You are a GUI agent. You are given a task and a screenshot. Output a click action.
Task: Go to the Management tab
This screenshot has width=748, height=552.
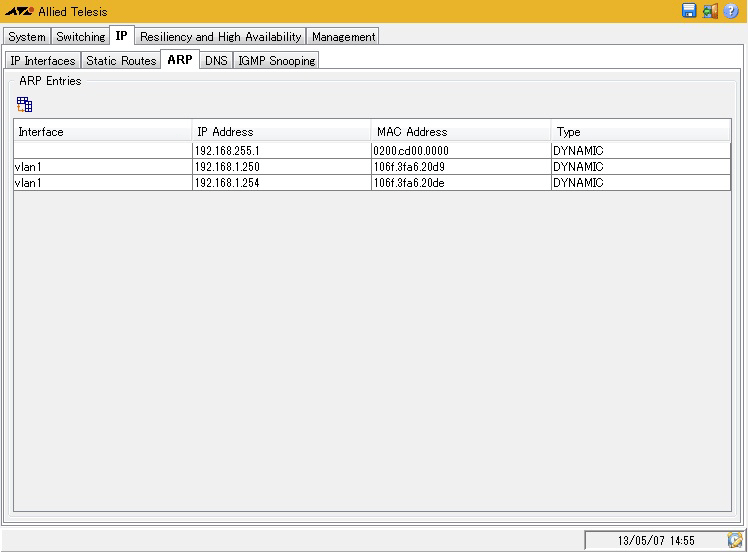[x=343, y=37]
